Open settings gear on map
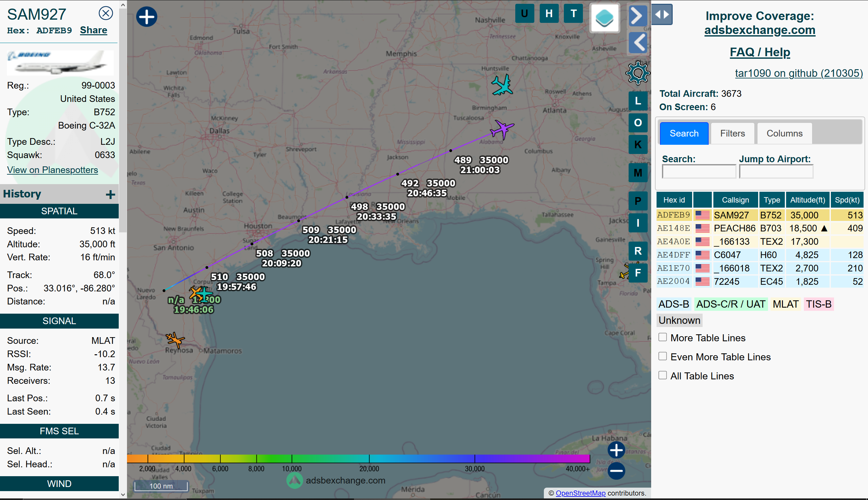868x500 pixels. pos(638,73)
